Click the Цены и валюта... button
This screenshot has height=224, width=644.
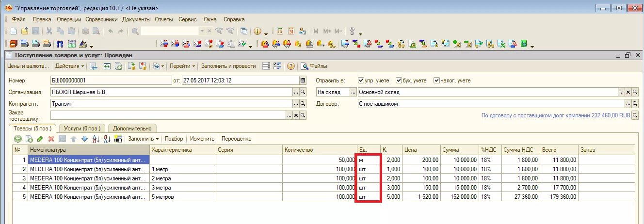click(28, 66)
